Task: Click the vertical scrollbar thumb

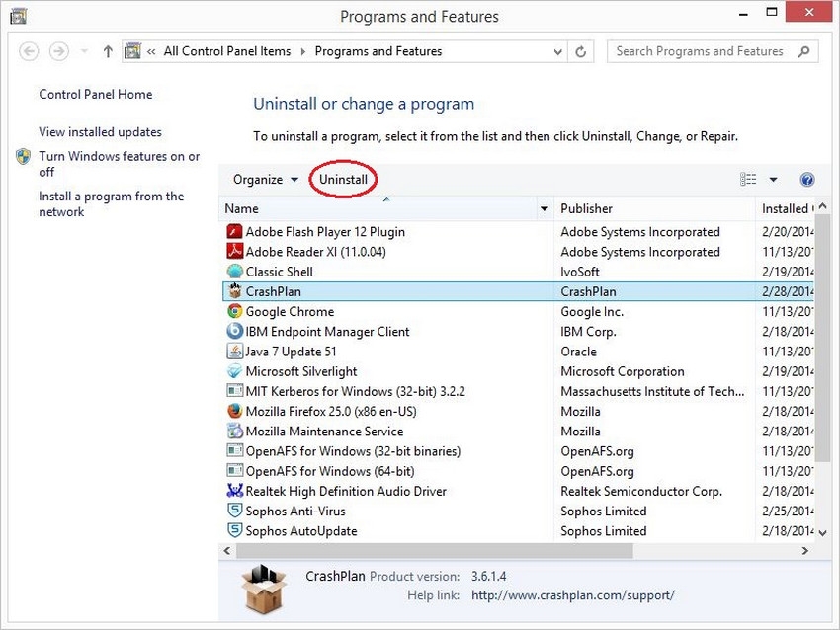Action: [822, 337]
